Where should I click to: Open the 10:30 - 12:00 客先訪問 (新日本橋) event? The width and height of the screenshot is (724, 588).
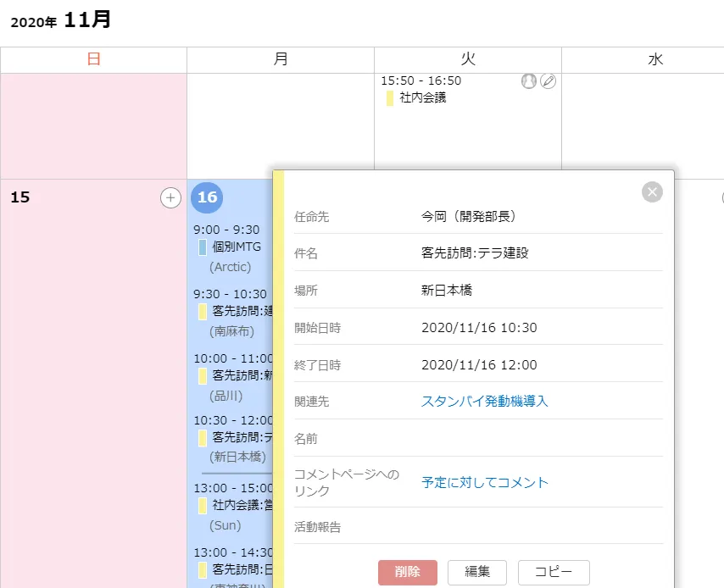pos(231,439)
